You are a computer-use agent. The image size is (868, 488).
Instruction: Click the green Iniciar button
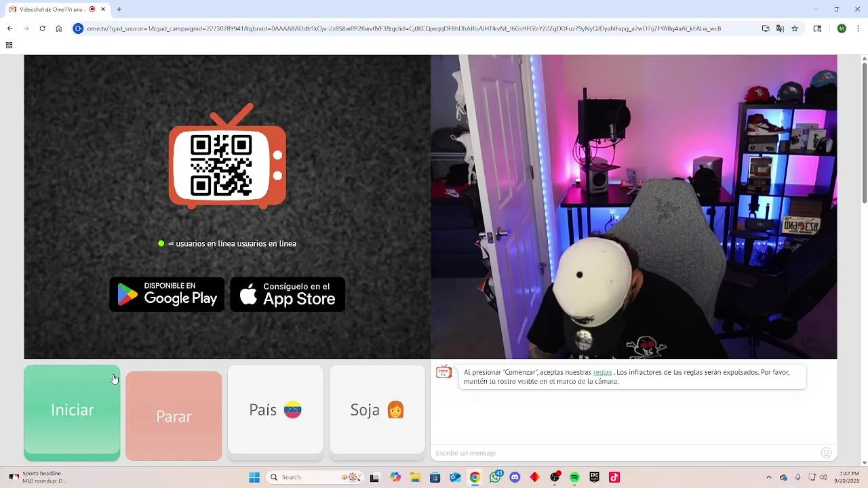(72, 413)
